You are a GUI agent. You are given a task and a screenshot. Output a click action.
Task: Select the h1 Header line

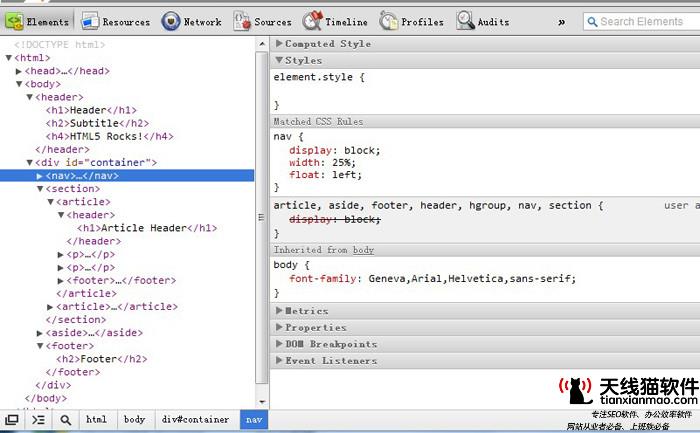(x=91, y=110)
